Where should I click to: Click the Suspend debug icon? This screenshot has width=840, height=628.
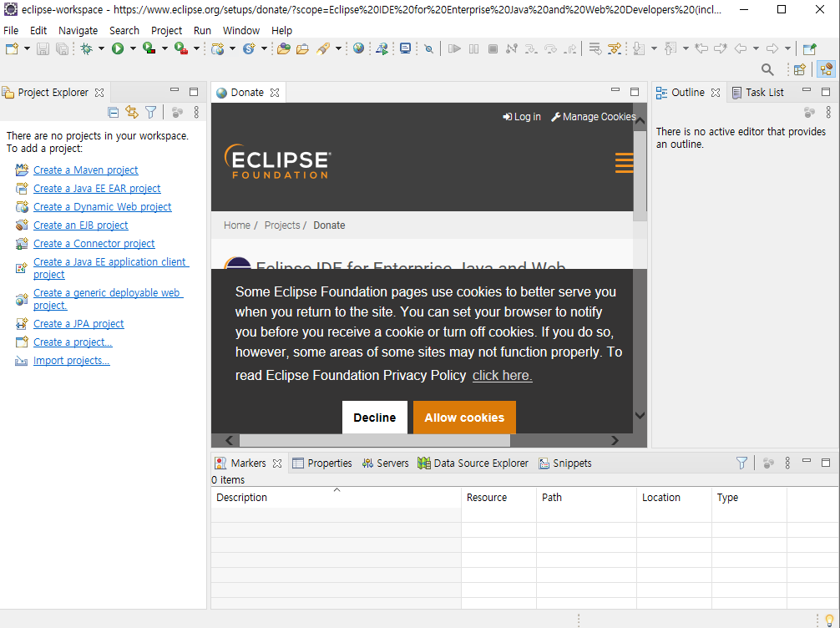pos(473,48)
